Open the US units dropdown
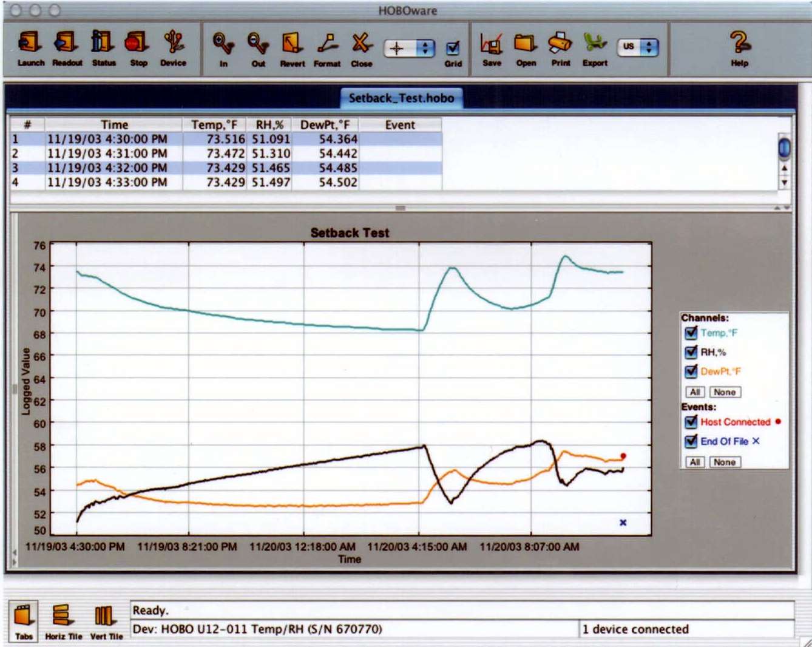Screen dimensions: 812x647 (x=638, y=47)
